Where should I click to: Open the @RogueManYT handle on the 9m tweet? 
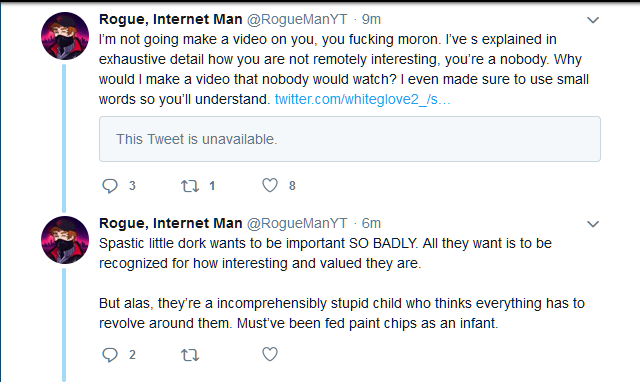(297, 19)
